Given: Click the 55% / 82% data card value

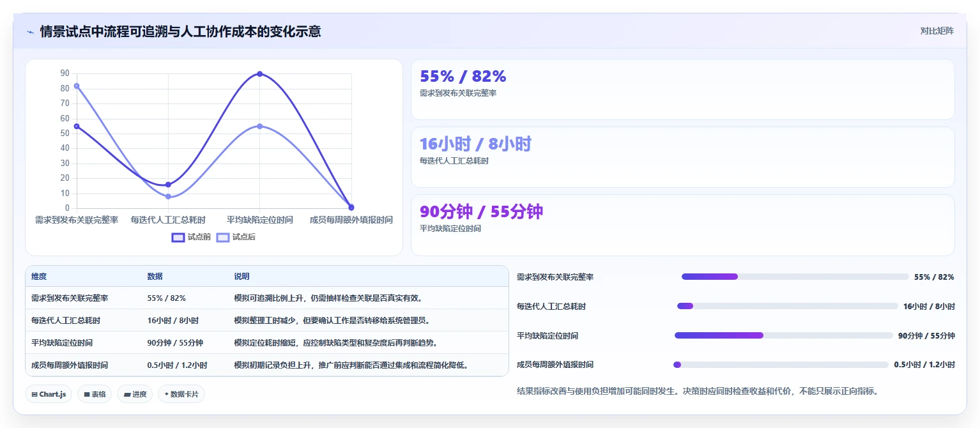Looking at the screenshot, I should 463,77.
